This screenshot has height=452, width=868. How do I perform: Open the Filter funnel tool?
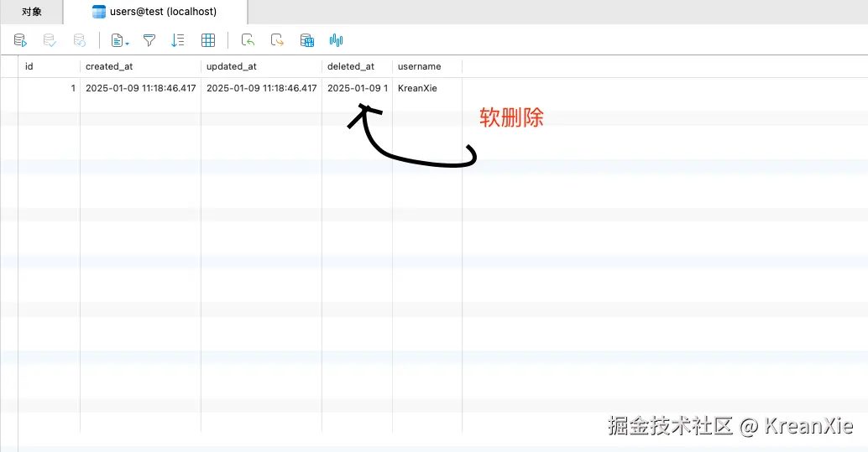point(149,40)
